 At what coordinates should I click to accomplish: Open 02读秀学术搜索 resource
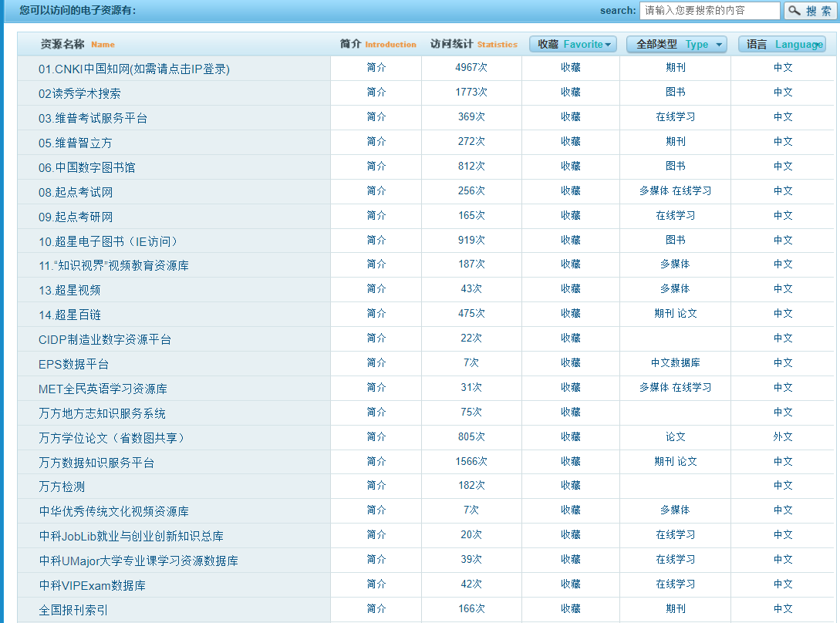pyautogui.click(x=79, y=94)
